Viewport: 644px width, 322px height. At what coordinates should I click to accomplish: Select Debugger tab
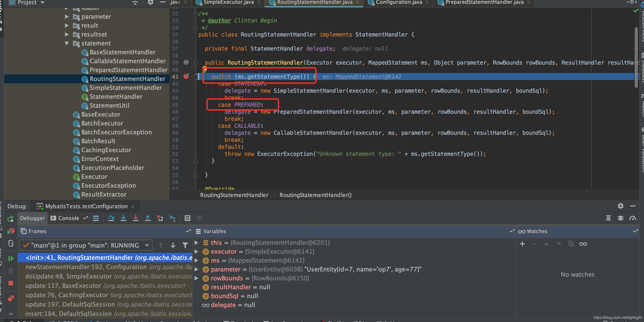(x=32, y=218)
